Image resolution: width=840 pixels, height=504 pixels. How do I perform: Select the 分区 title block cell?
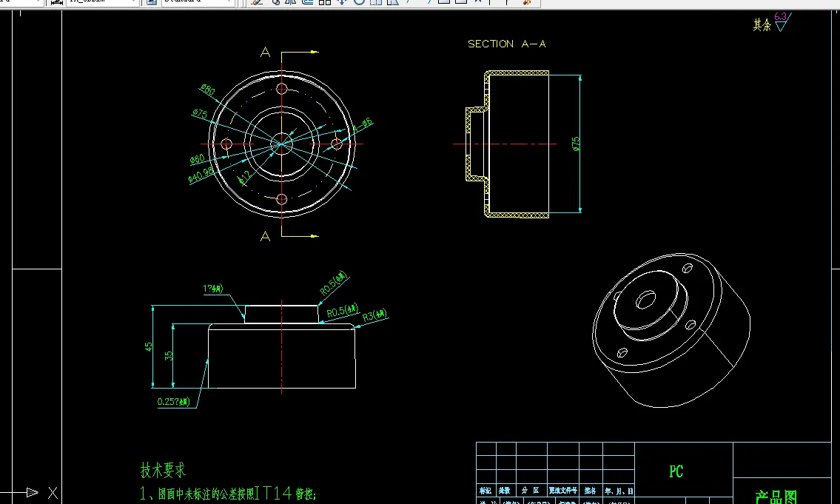[x=531, y=491]
